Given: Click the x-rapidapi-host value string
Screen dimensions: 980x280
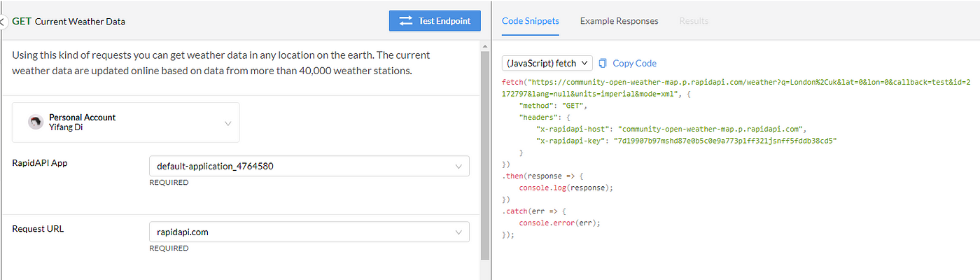Looking at the screenshot, I should point(713,129).
